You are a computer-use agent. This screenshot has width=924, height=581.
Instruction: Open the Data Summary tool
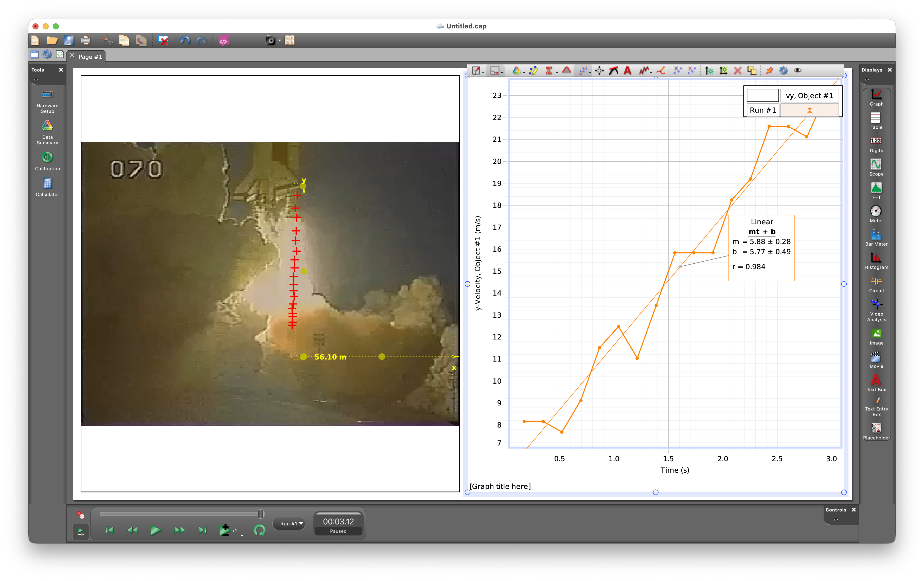click(47, 133)
